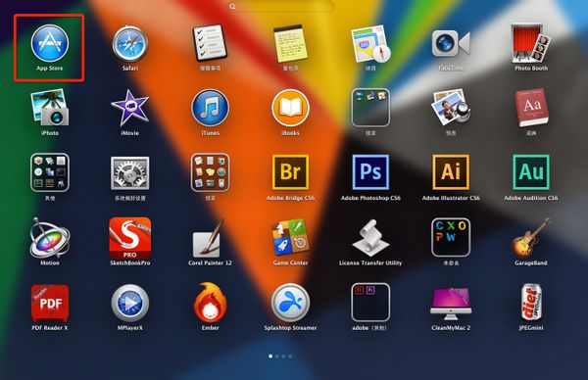Open JPEGmini
The width and height of the screenshot is (588, 380).
coord(531,303)
